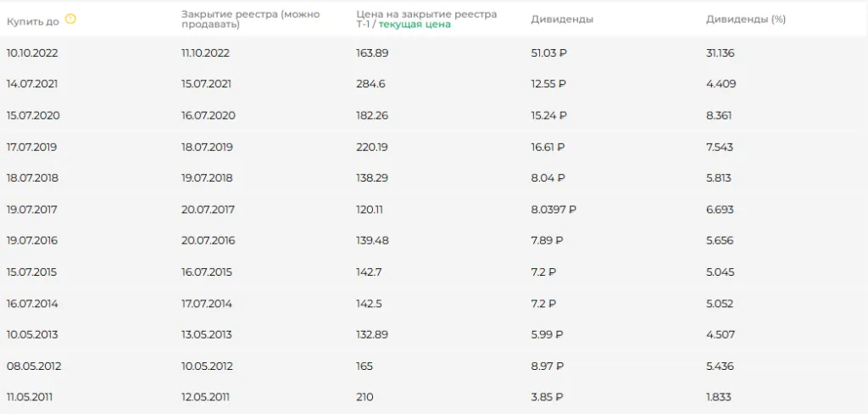Viewport: 868px width, 414px height.
Task: Click the 31.136 dividend percent value
Action: 721,53
